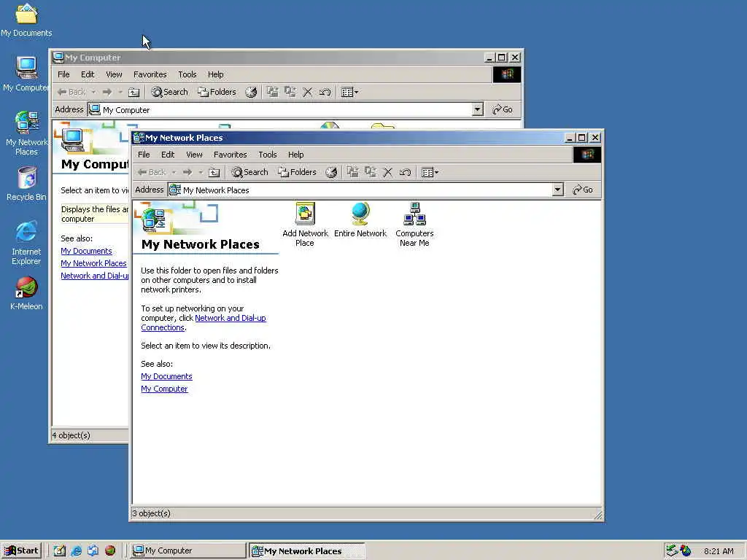Launch Outlook Express from quick launch

click(93, 551)
